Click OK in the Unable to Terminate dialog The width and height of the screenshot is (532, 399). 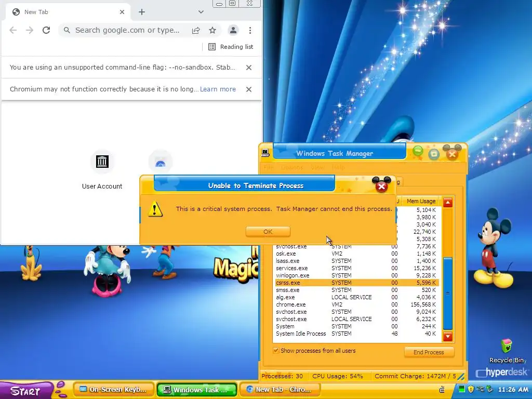(268, 232)
